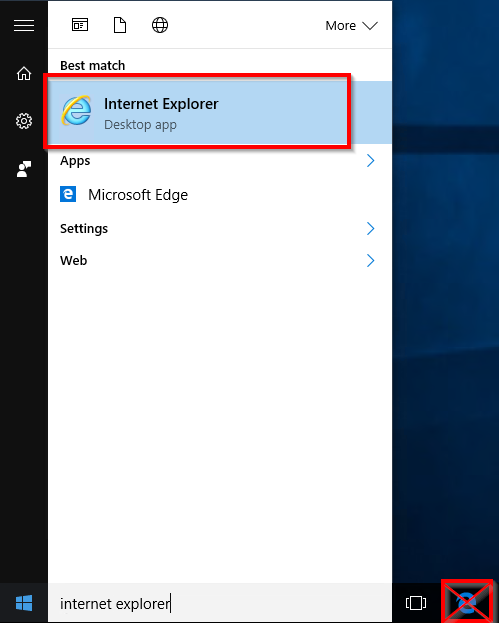The height and width of the screenshot is (623, 499).
Task: Filter results by Web globe icon
Action: 160,25
